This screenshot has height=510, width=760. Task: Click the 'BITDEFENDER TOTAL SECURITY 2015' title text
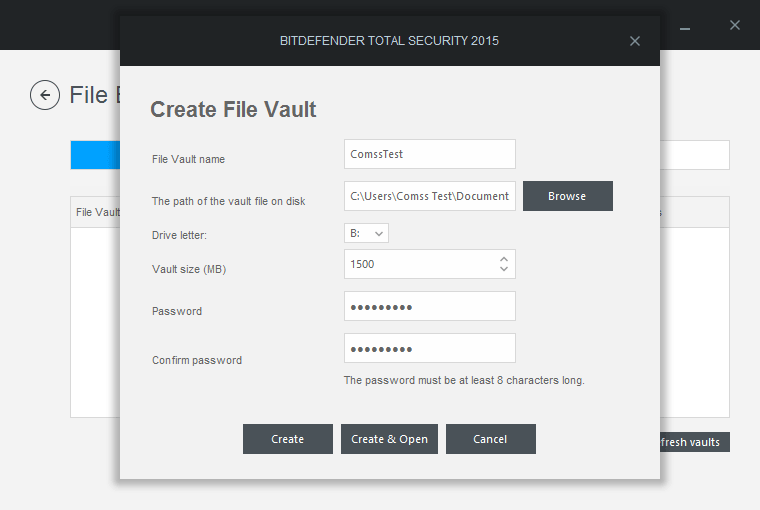click(x=389, y=41)
